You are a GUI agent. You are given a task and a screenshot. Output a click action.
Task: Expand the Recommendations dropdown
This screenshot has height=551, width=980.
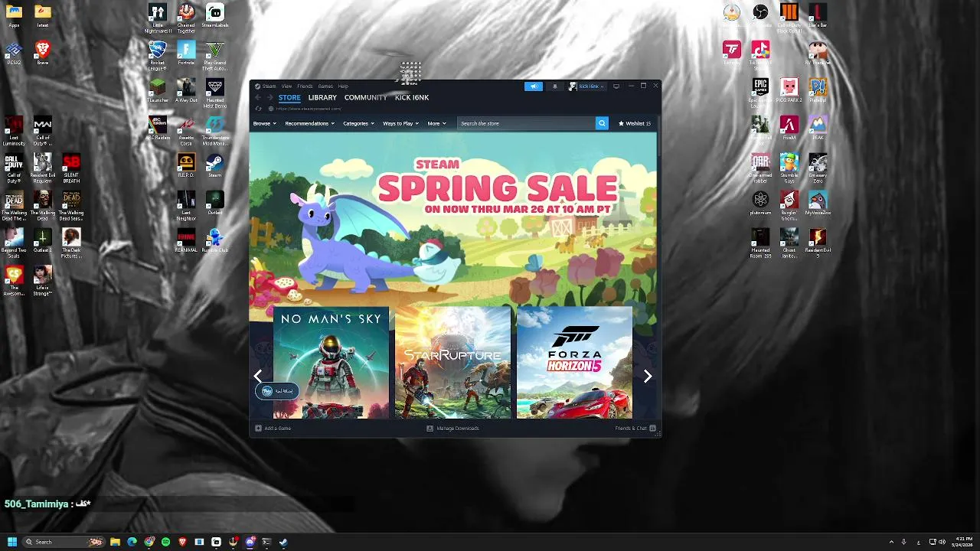coord(309,123)
